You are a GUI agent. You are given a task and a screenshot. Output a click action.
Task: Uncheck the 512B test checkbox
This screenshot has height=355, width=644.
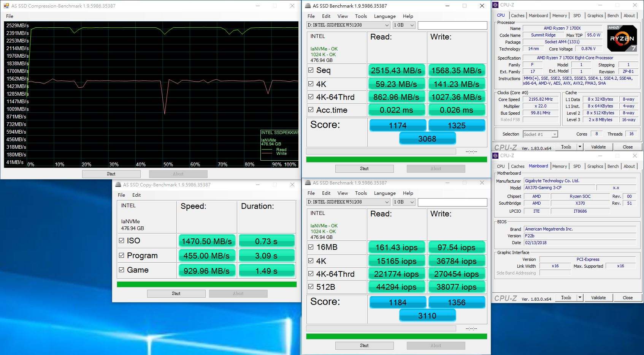coord(311,287)
